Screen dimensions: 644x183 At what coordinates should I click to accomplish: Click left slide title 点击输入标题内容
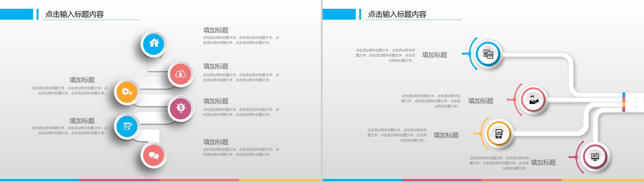click(x=75, y=15)
